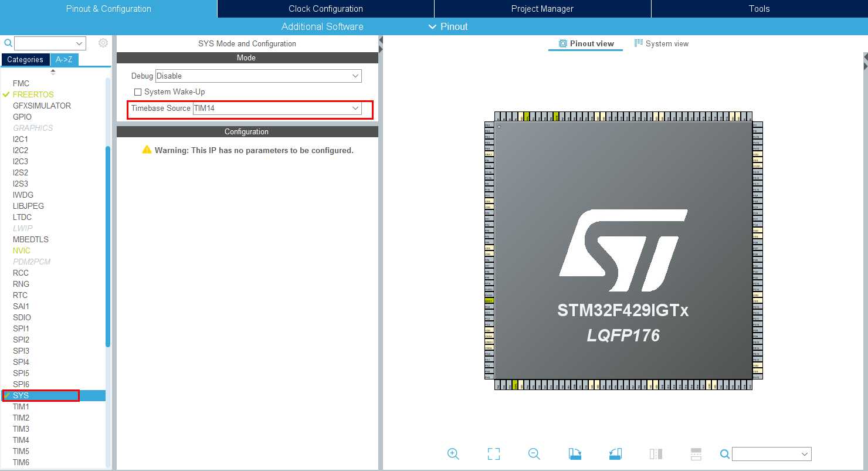Switch to the Clock Configuration tab
The image size is (868, 471).
[x=325, y=9]
